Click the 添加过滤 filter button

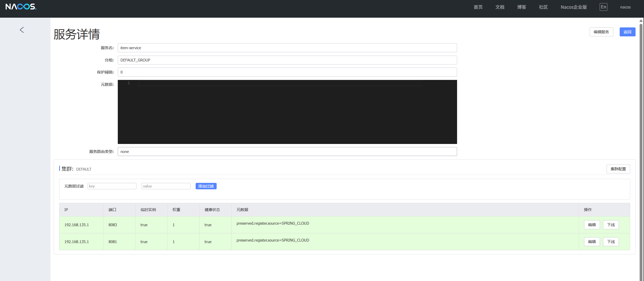click(206, 186)
